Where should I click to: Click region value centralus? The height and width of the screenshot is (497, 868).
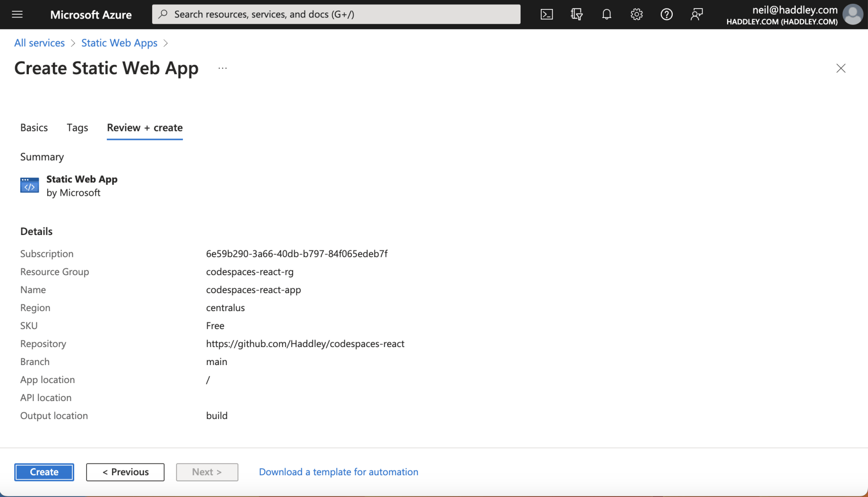pyautogui.click(x=226, y=308)
